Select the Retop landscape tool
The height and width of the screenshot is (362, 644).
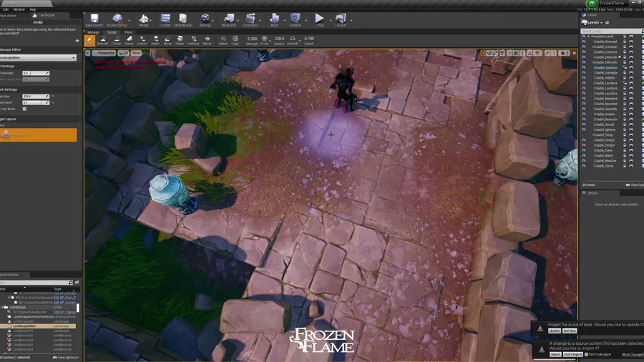pyautogui.click(x=180, y=40)
